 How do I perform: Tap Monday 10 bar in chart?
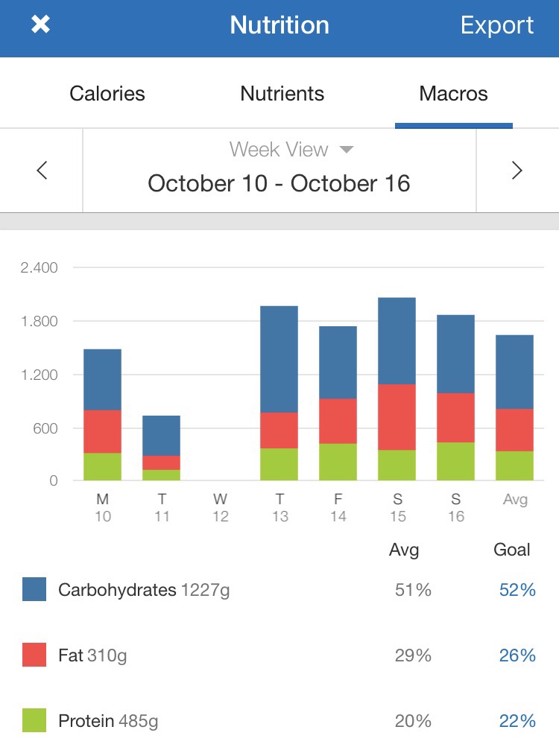click(x=102, y=414)
